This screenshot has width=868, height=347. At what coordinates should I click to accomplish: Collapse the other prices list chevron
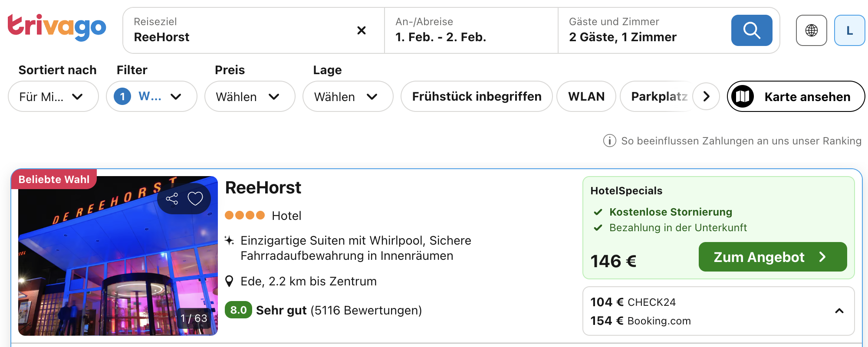coord(839,311)
